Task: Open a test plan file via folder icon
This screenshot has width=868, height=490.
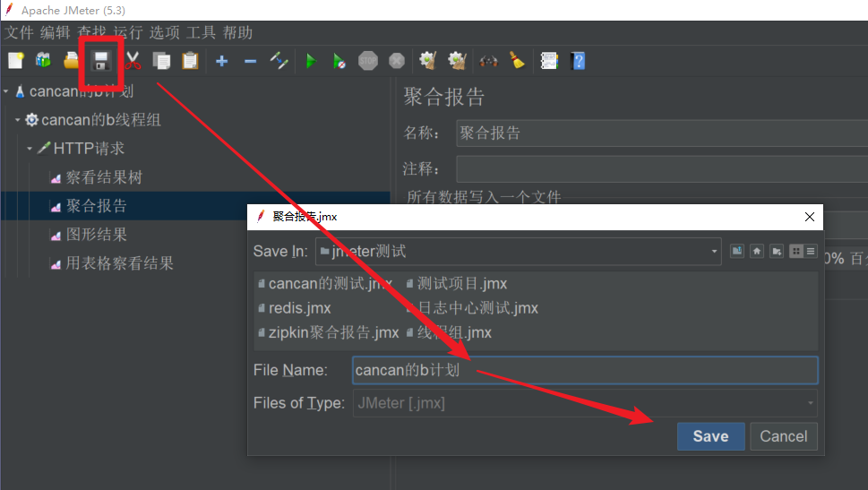Action: point(72,60)
